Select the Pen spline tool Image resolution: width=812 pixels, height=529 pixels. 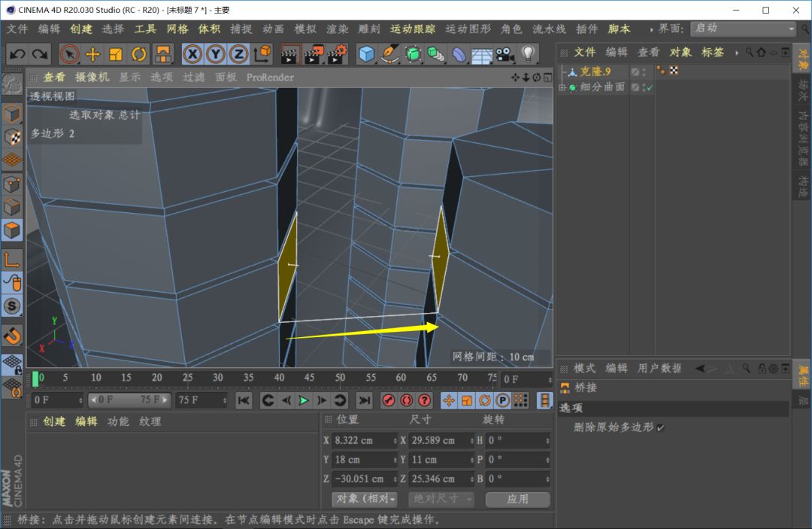pos(389,54)
